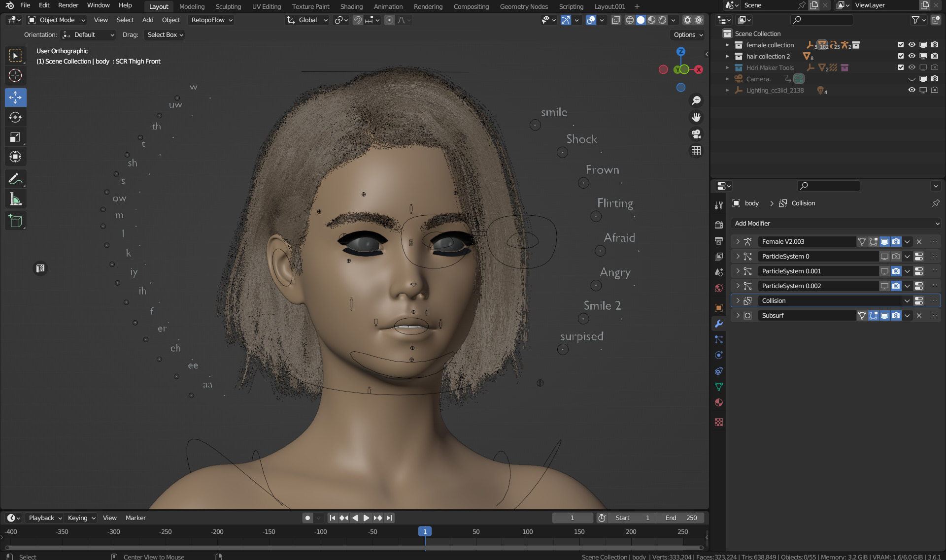946x560 pixels.
Task: Open the Options dropdown in viewport
Action: pyautogui.click(x=688, y=35)
